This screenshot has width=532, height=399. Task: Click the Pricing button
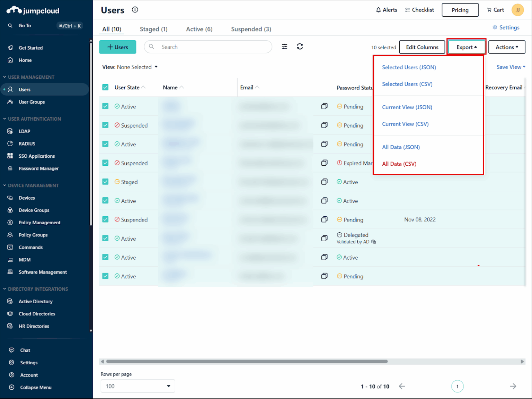[460, 10]
